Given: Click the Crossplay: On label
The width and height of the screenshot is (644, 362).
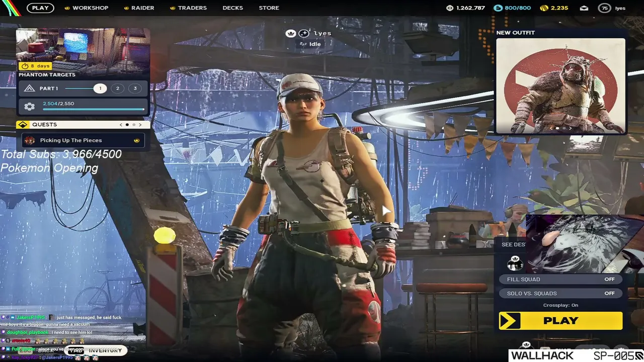Looking at the screenshot, I should coord(560,305).
